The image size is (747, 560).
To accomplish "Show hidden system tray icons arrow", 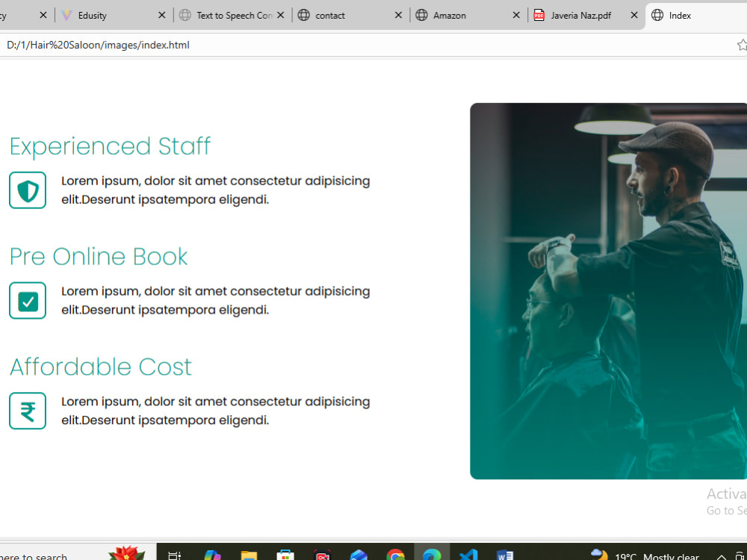I will click(722, 556).
